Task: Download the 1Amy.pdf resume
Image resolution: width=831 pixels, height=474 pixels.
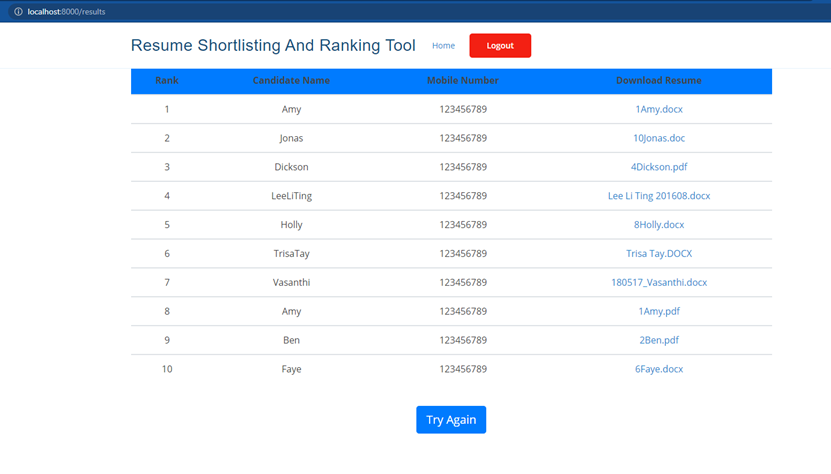Action: [x=658, y=312]
